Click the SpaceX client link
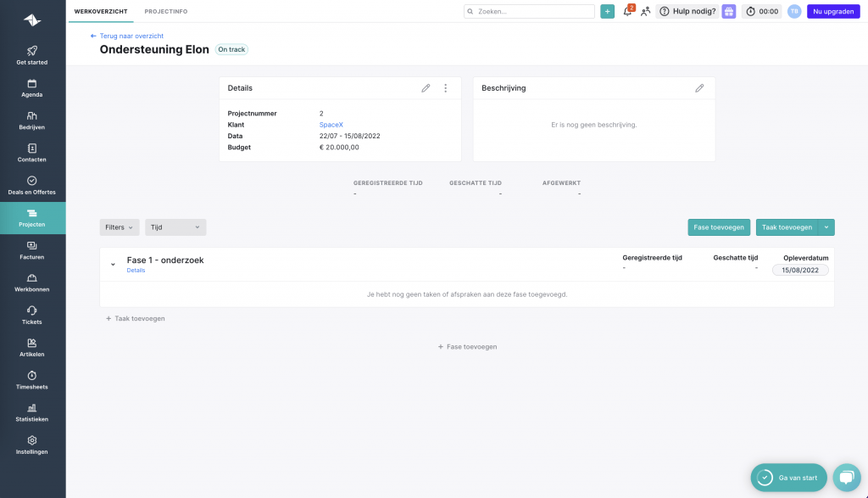The width and height of the screenshot is (868, 498). [x=330, y=124]
